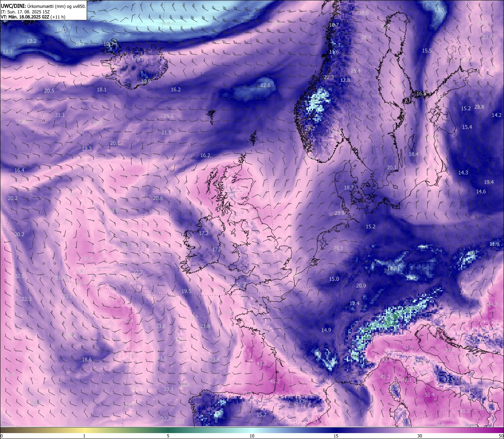Image resolution: width=504 pixels, height=439 pixels.
Task: Click the map value '12.8'
Action: (345, 80)
